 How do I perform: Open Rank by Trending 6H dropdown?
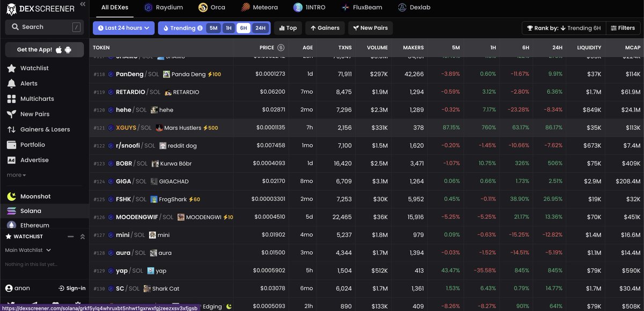pyautogui.click(x=563, y=28)
